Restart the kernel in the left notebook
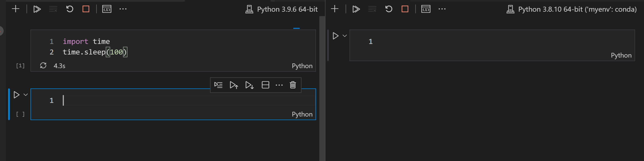Screen dimensions: 644x161 tap(70, 9)
